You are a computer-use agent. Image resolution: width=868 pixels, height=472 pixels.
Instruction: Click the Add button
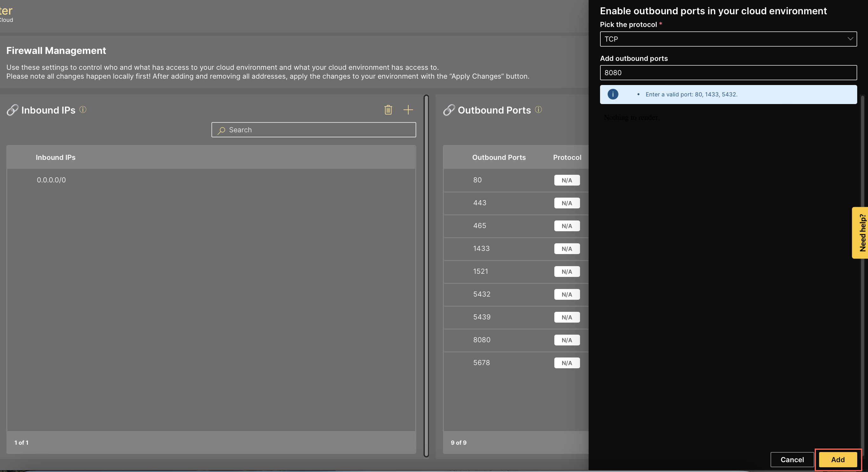coord(838,460)
